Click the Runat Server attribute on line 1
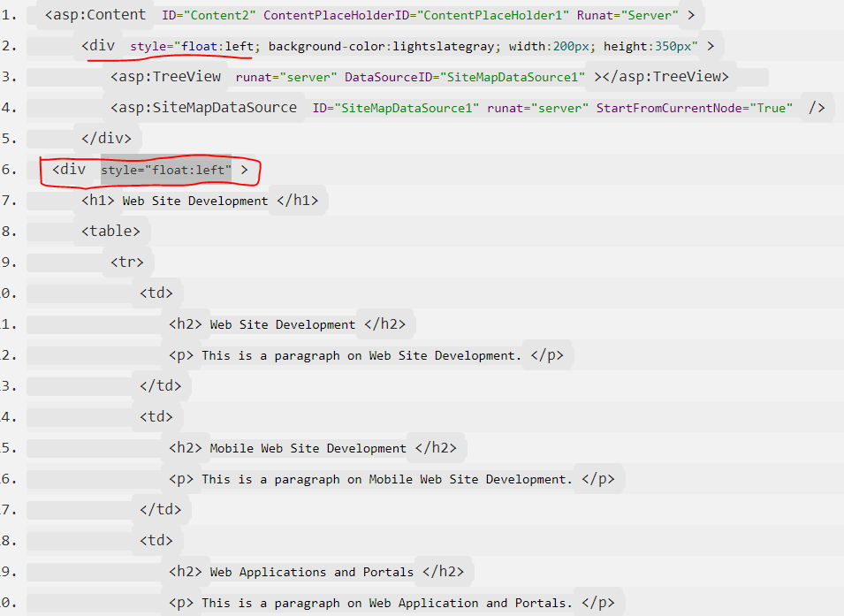This screenshot has width=844, height=616. coord(628,14)
